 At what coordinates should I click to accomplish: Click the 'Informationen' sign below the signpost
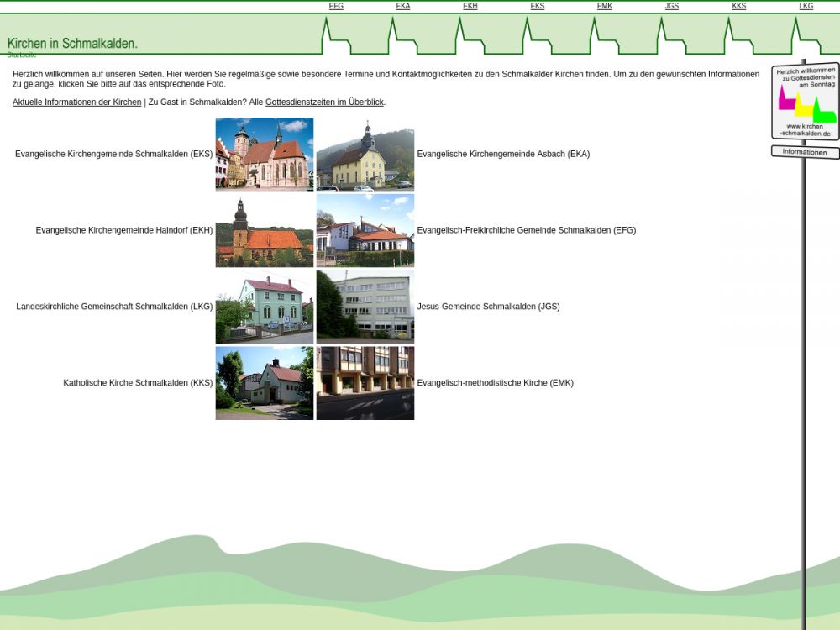coord(805,152)
